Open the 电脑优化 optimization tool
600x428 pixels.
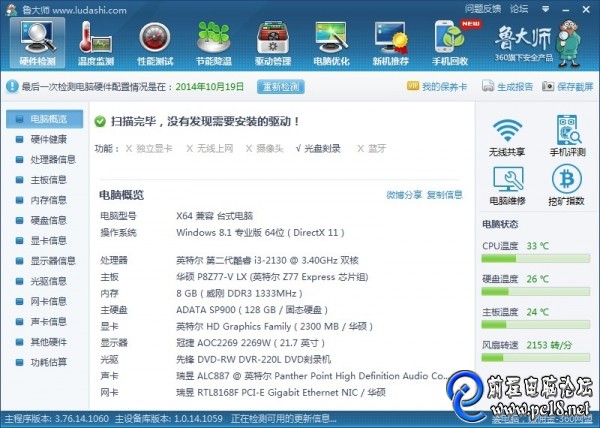(333, 44)
